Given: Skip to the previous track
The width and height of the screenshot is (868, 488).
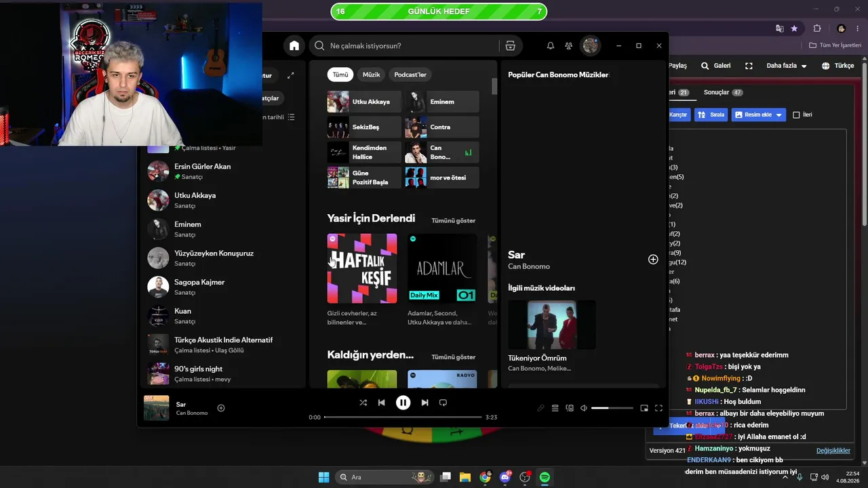Looking at the screenshot, I should click(381, 403).
